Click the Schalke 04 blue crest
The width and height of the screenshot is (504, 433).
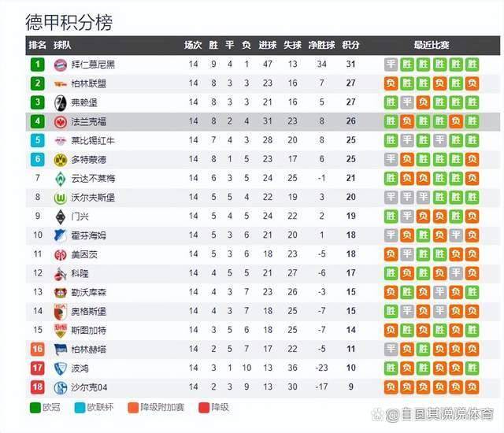[60, 387]
